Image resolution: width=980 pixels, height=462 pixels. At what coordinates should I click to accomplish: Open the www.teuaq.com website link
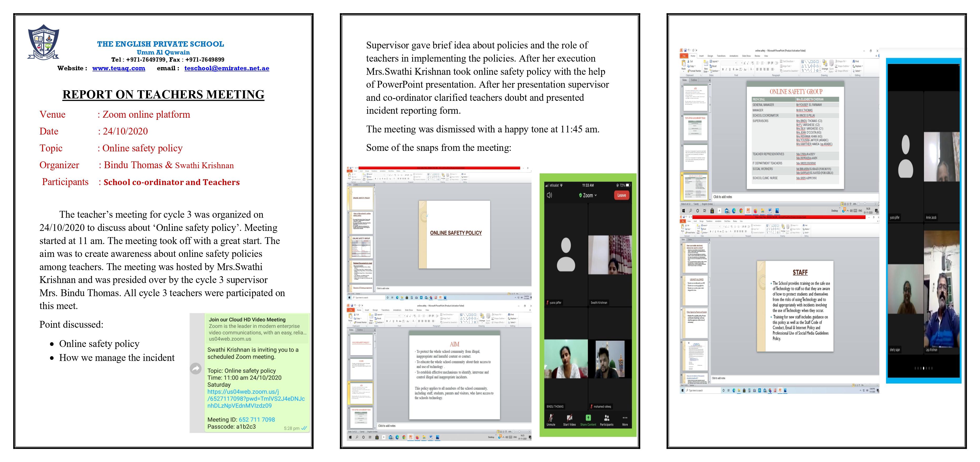pos(119,68)
